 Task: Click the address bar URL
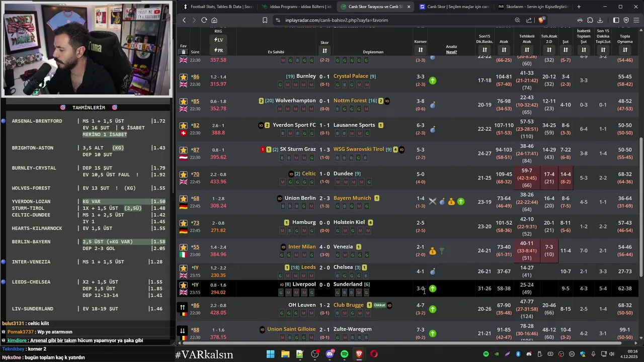[337, 20]
